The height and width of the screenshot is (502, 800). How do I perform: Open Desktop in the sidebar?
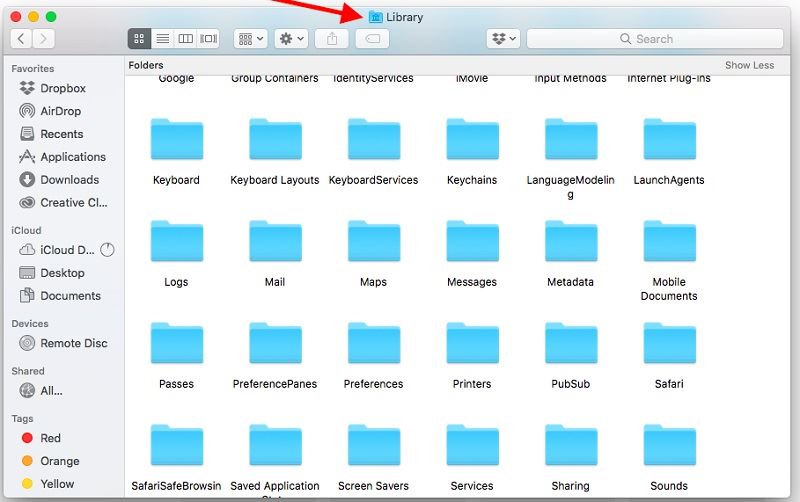tap(52, 273)
